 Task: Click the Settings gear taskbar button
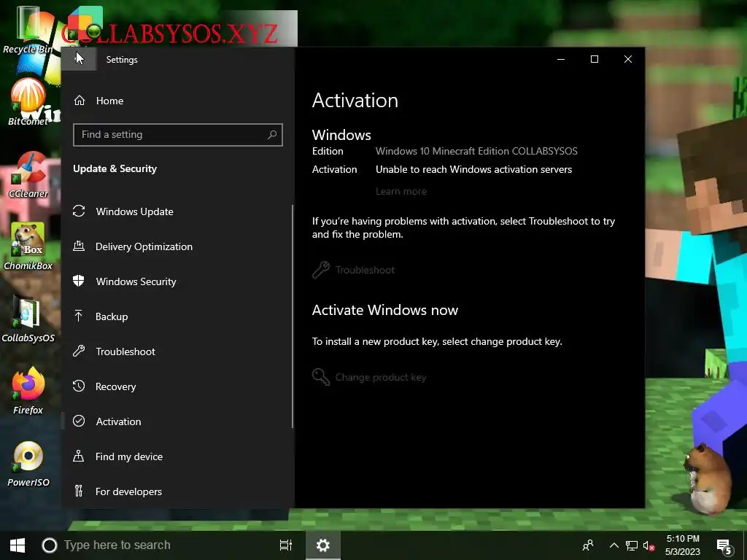click(323, 545)
